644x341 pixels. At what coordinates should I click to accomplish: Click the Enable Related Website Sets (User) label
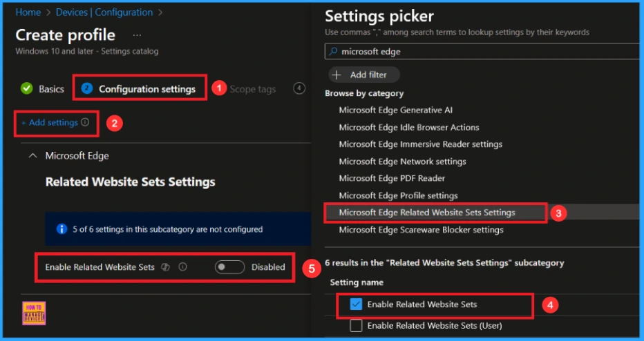coord(435,326)
